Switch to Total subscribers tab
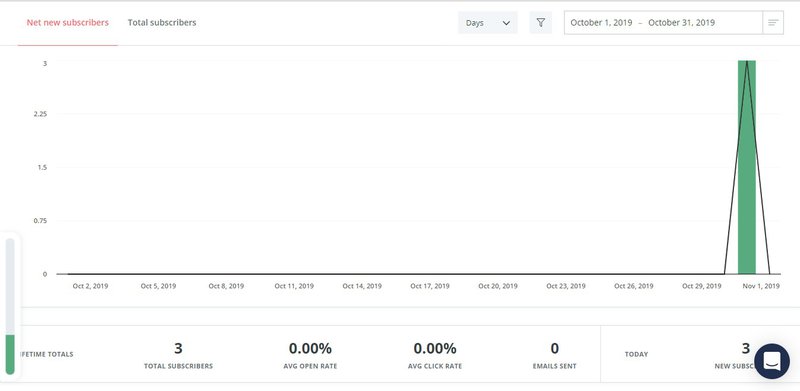This screenshot has height=391, width=800. pyautogui.click(x=162, y=22)
